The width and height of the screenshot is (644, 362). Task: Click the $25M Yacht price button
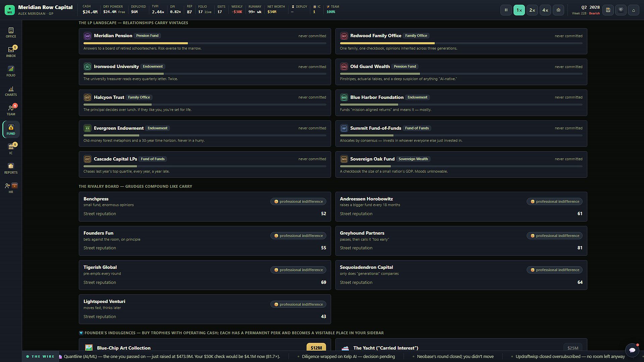(x=573, y=348)
